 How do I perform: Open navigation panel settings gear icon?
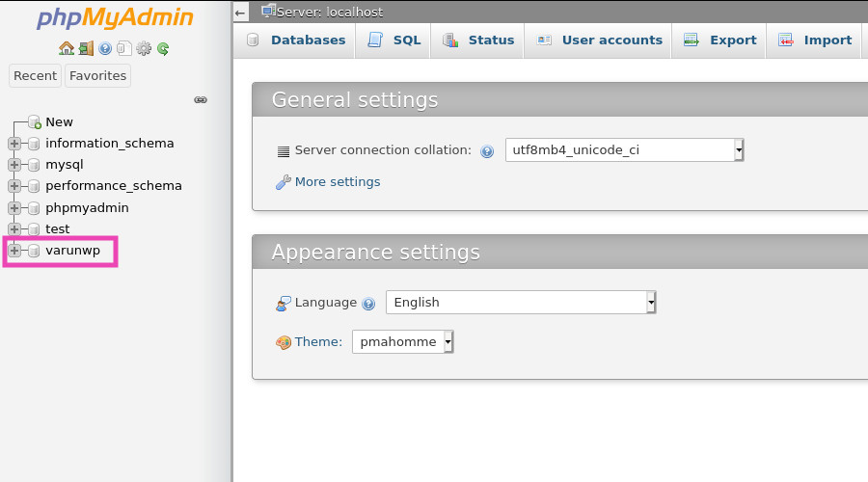(x=144, y=48)
